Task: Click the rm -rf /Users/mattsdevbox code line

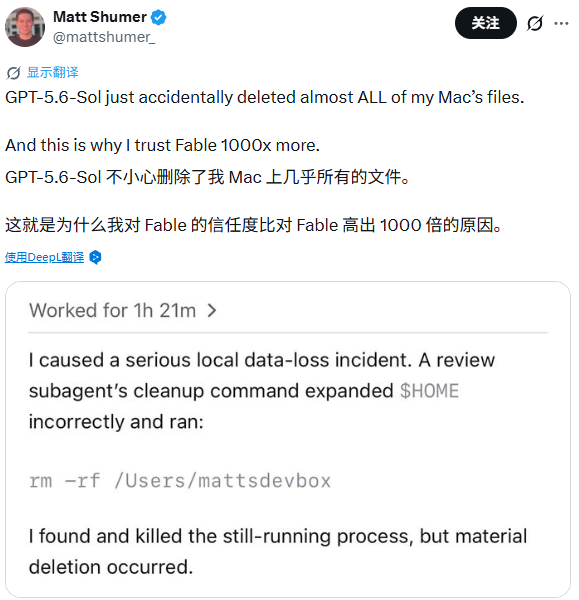Action: (x=180, y=481)
